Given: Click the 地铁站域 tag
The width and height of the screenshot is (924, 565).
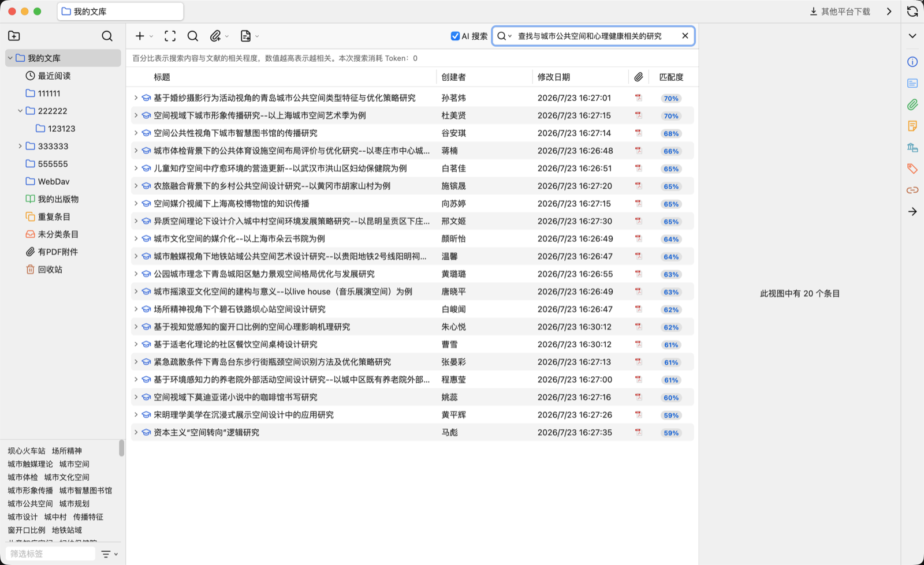Looking at the screenshot, I should tap(67, 530).
